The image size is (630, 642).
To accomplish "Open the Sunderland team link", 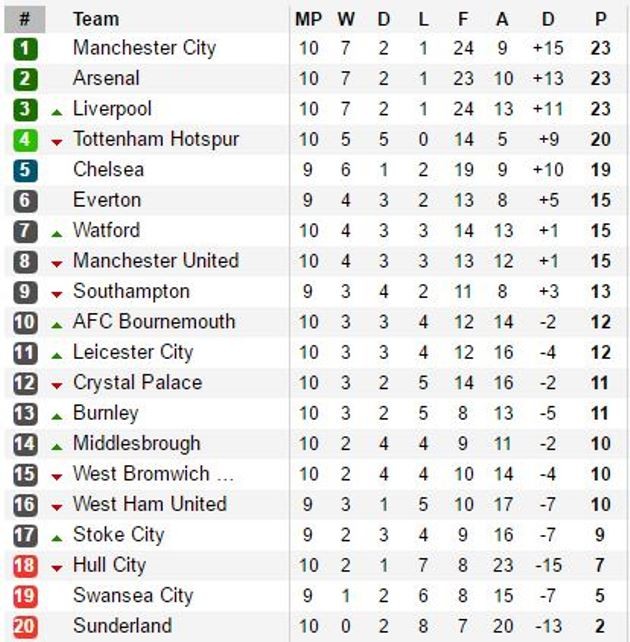I will pos(122,626).
